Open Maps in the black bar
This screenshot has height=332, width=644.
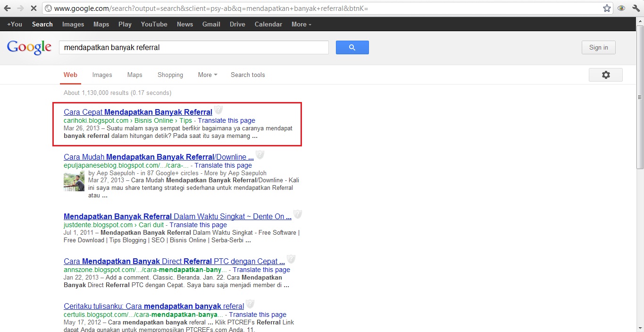tap(101, 24)
